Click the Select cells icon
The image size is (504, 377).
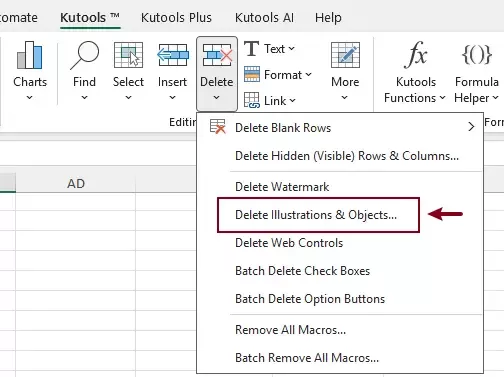[x=128, y=55]
